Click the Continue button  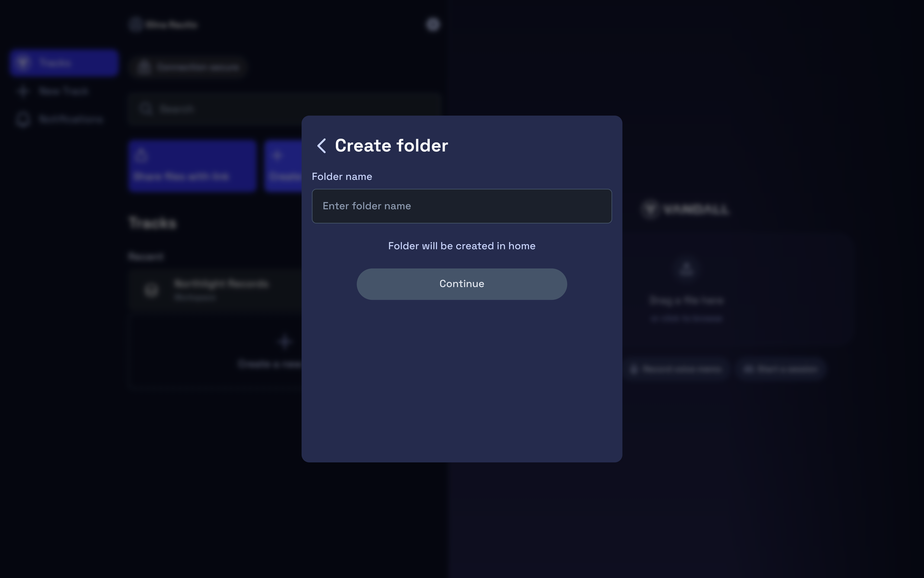pos(462,284)
